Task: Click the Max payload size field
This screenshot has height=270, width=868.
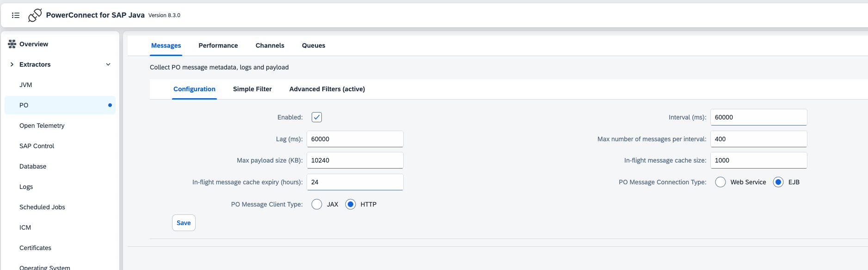Action: [x=355, y=160]
